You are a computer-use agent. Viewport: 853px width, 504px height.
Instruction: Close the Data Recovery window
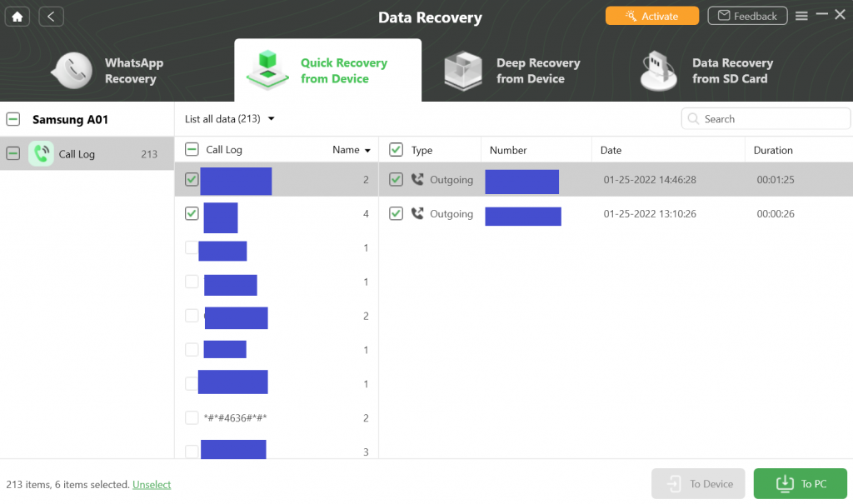pyautogui.click(x=841, y=15)
